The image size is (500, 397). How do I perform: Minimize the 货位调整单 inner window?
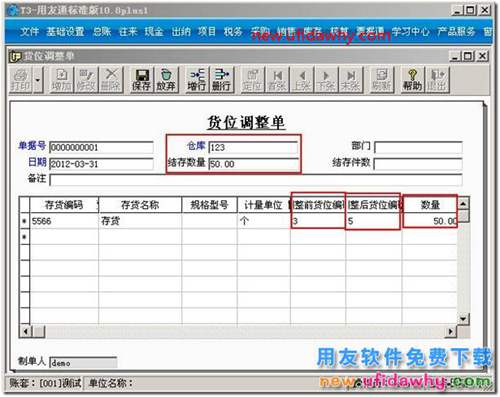click(456, 56)
